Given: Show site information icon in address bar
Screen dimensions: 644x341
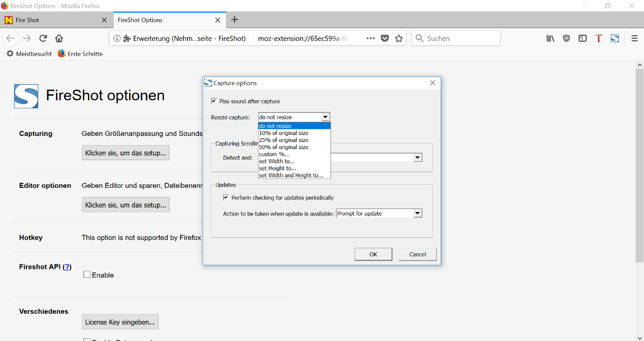Looking at the screenshot, I should 117,38.
